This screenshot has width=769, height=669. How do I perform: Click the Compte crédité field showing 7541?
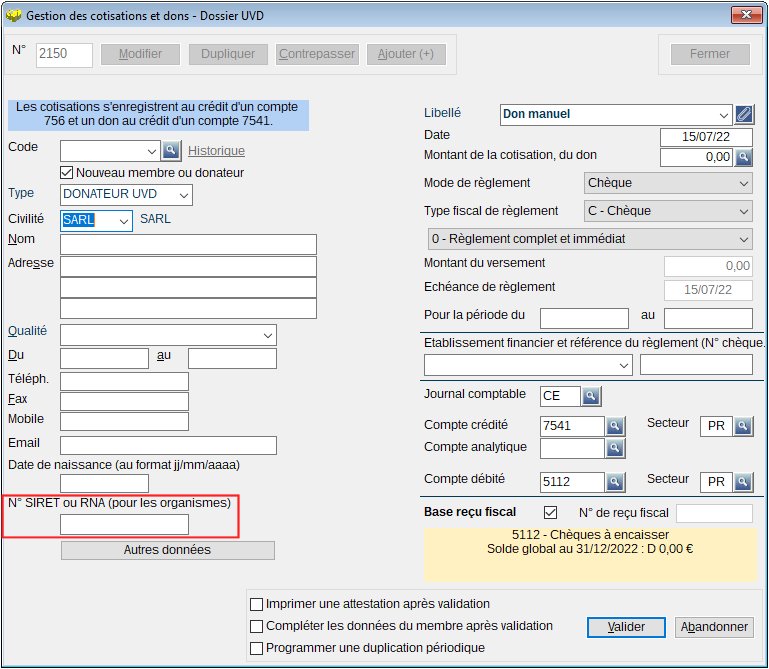click(x=572, y=426)
